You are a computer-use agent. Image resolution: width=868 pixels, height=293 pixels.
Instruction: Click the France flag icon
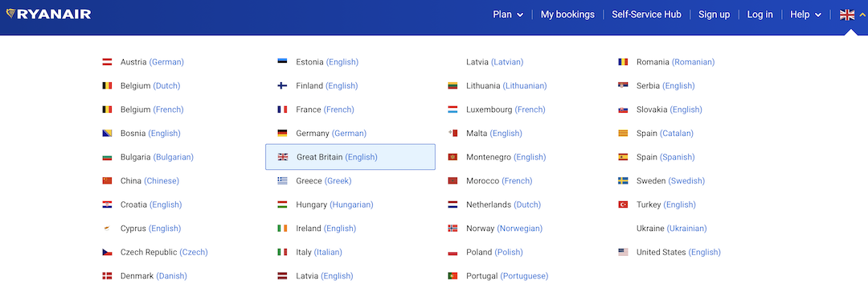(282, 109)
